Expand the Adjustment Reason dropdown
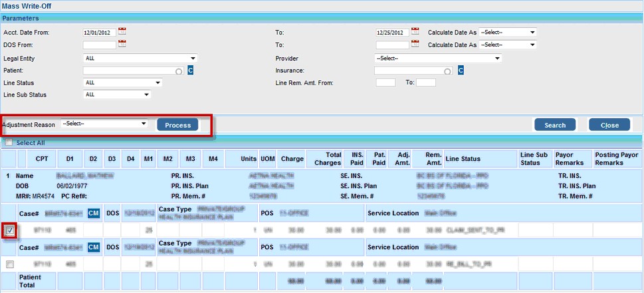Screen dimensions: 644x293 click(105, 124)
